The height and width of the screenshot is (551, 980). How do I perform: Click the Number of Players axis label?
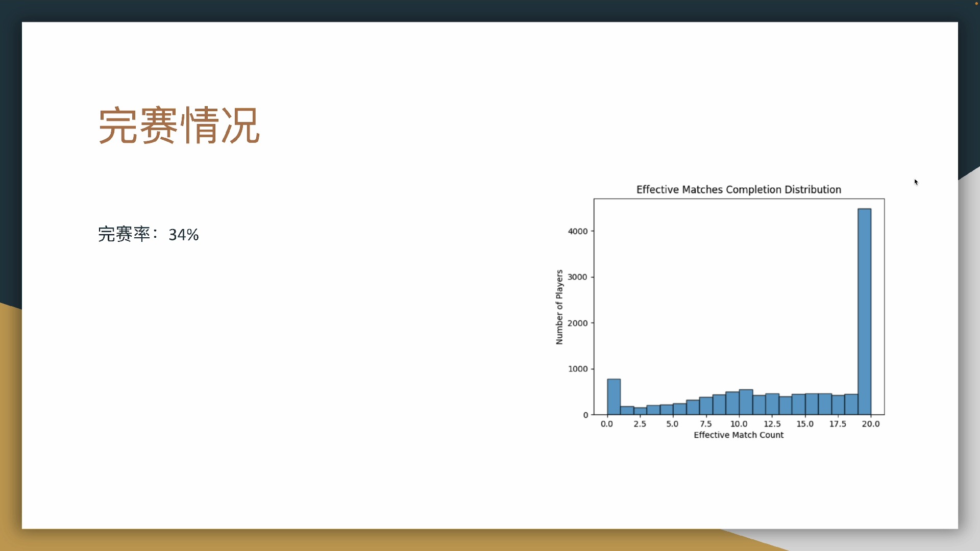(559, 307)
